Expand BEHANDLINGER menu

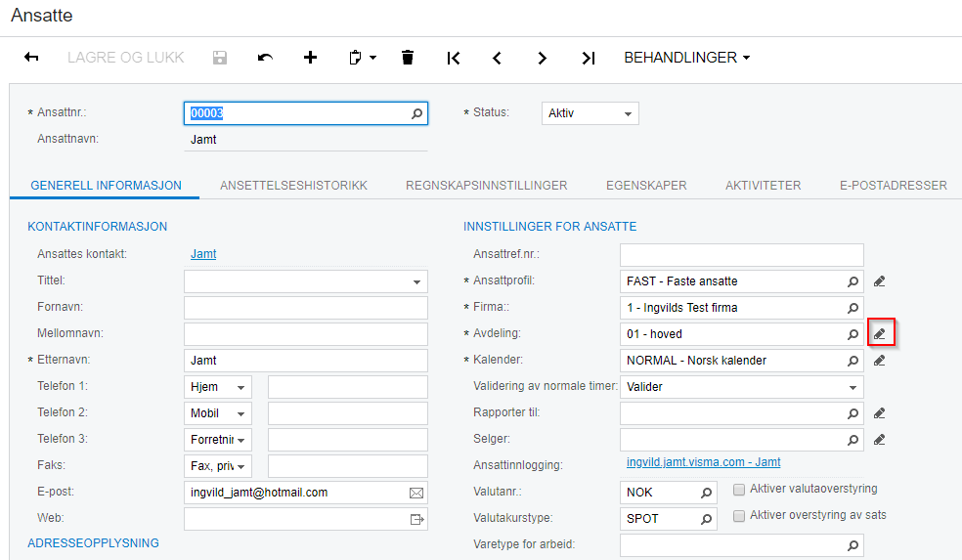click(687, 58)
